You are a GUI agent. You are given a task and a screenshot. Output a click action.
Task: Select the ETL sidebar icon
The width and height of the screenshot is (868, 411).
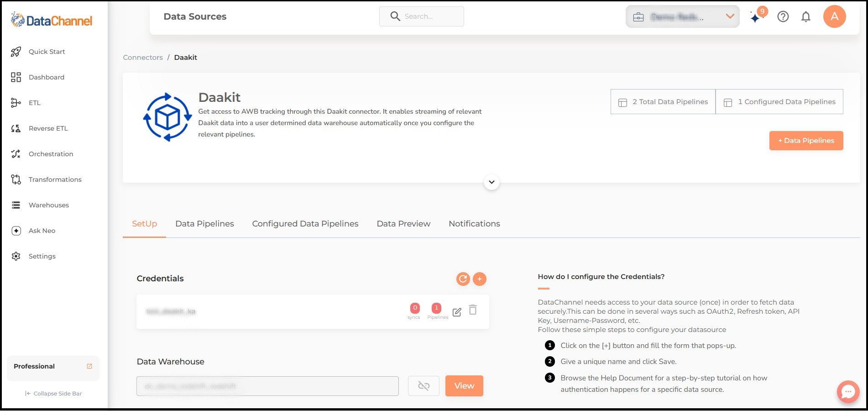pyautogui.click(x=16, y=103)
